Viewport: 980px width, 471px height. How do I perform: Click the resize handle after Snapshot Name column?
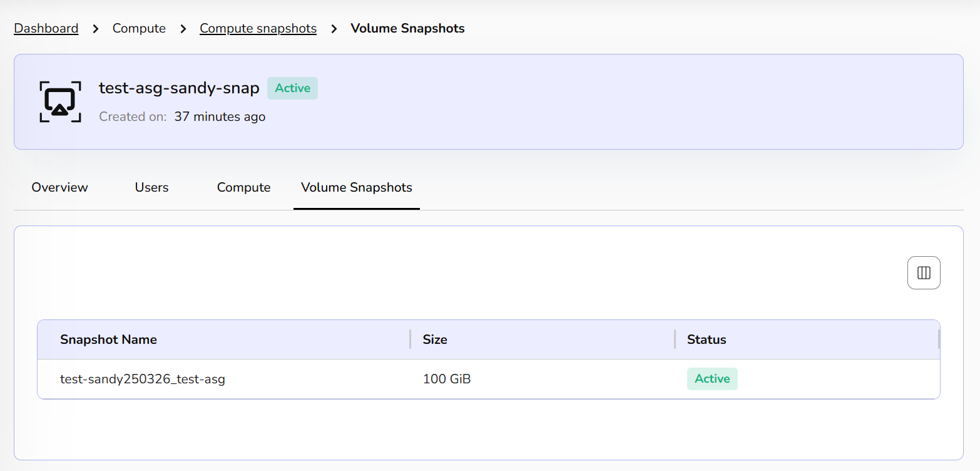tap(410, 339)
